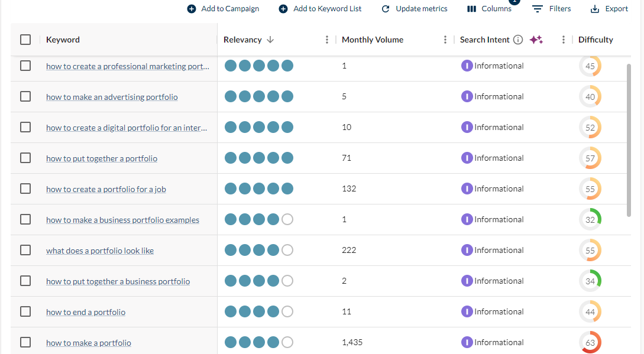The height and width of the screenshot is (354, 644).
Task: Click difficulty ring showing 34
Action: 590,281
